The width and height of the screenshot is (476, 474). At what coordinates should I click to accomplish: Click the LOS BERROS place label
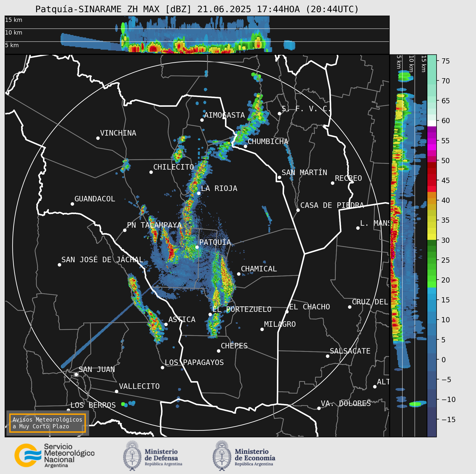click(x=93, y=405)
